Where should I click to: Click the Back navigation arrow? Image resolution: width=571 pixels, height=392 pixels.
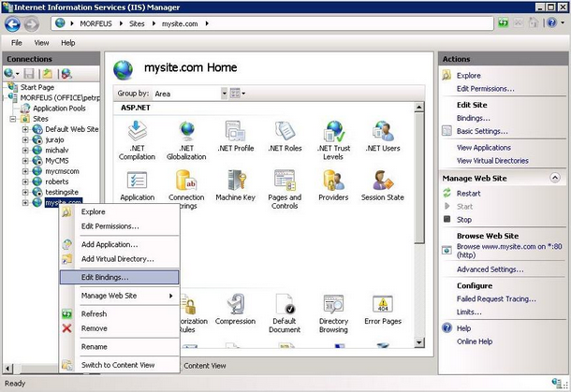[x=13, y=24]
